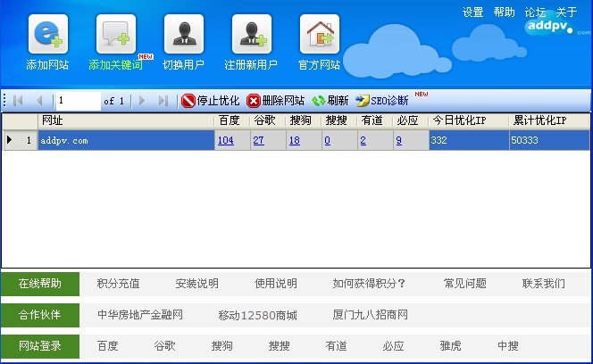Open the 谷歌 login link at bottom
Image resolution: width=593 pixels, height=364 pixels.
(x=164, y=346)
